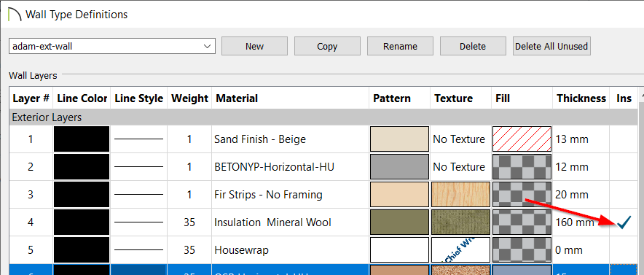Image resolution: width=644 pixels, height=275 pixels.
Task: Select line color swatch for layer 4
Action: tap(82, 222)
